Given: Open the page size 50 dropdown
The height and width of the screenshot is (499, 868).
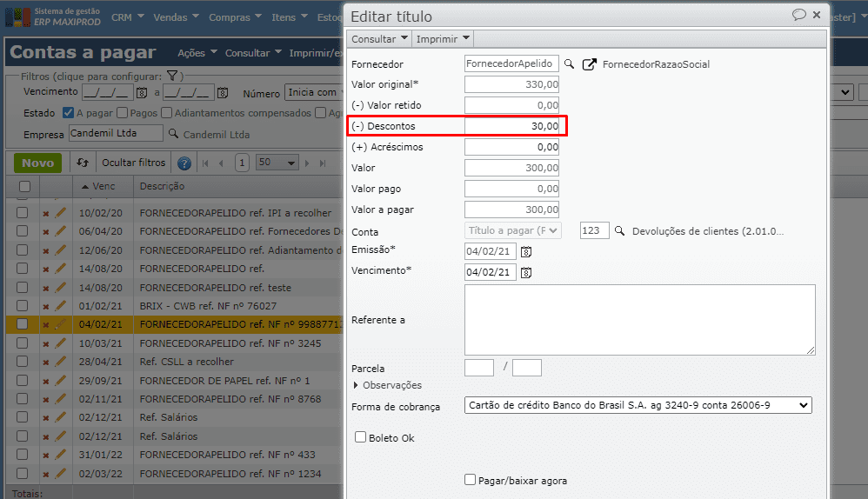Looking at the screenshot, I should (277, 163).
